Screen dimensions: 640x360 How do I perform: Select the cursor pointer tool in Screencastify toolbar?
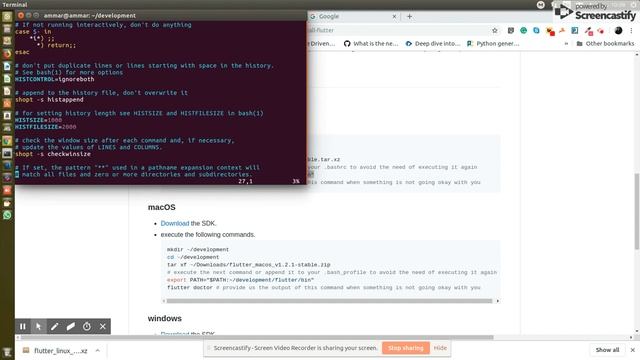click(x=38, y=327)
